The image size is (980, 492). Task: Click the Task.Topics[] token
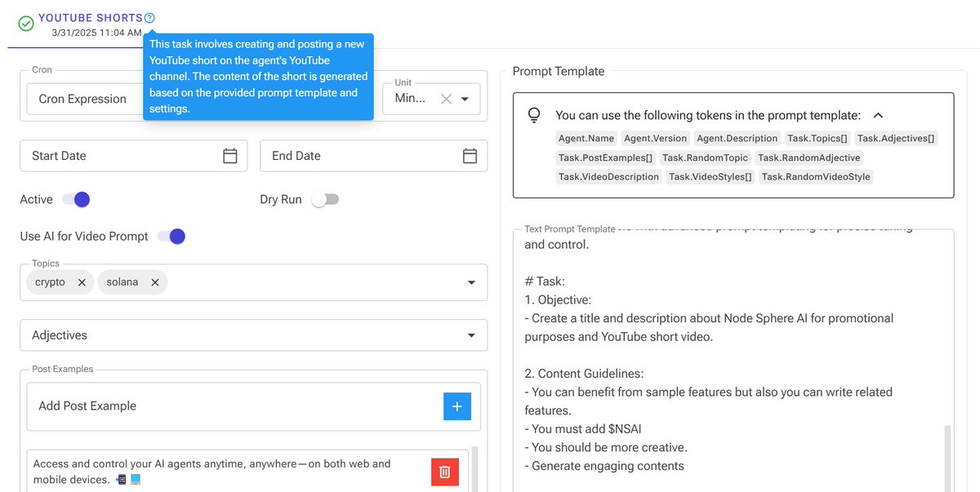click(817, 139)
